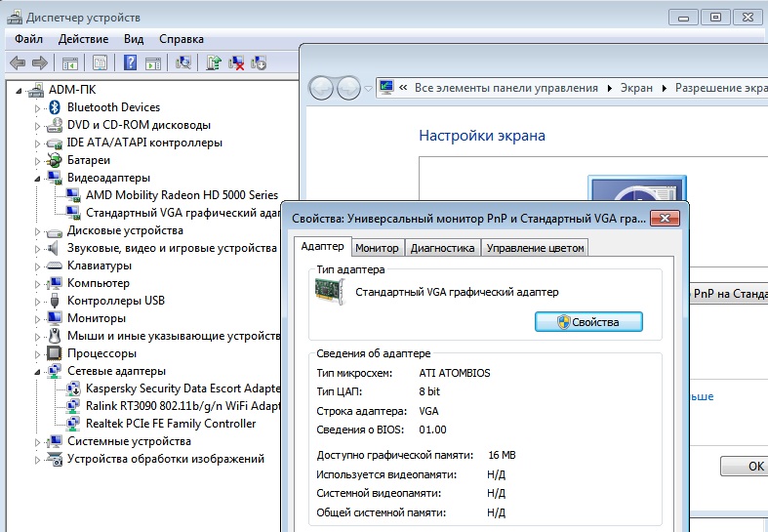This screenshot has width=768, height=532.
Task: Select AMD Mobility Radeon HD 5000 Series device
Action: click(182, 195)
